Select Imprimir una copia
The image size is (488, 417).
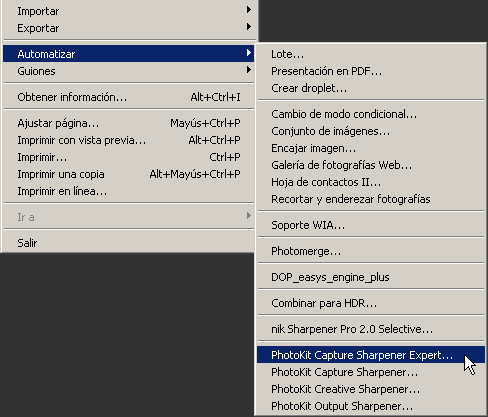click(128, 174)
